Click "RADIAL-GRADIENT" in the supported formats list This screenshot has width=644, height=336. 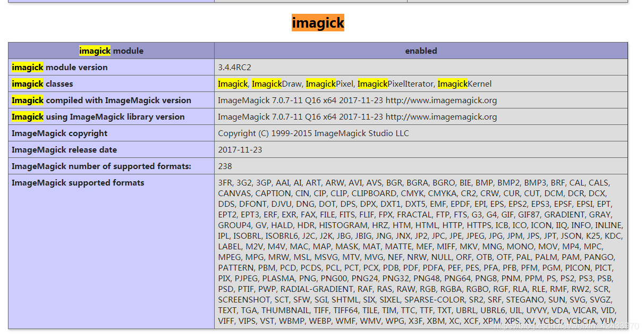(x=317, y=289)
